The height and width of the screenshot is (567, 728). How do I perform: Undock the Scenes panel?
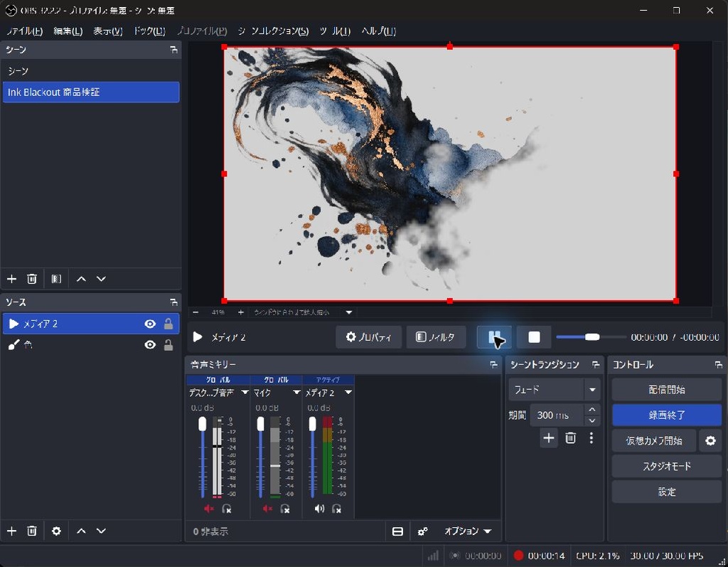point(173,50)
